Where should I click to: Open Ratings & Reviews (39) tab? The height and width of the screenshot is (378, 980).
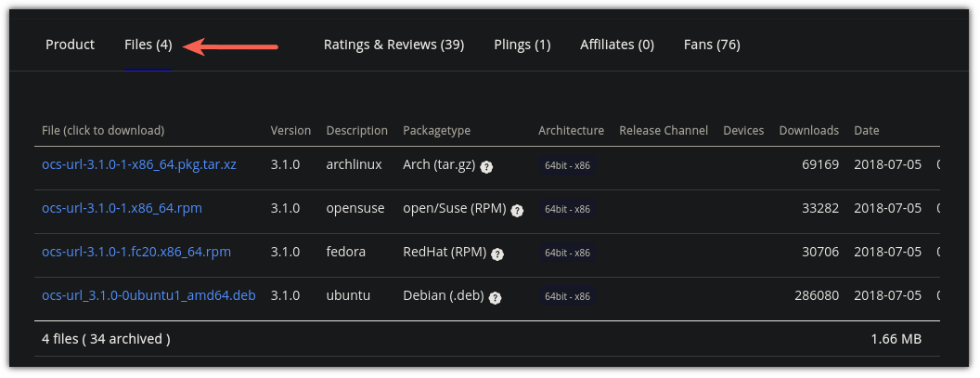point(393,45)
